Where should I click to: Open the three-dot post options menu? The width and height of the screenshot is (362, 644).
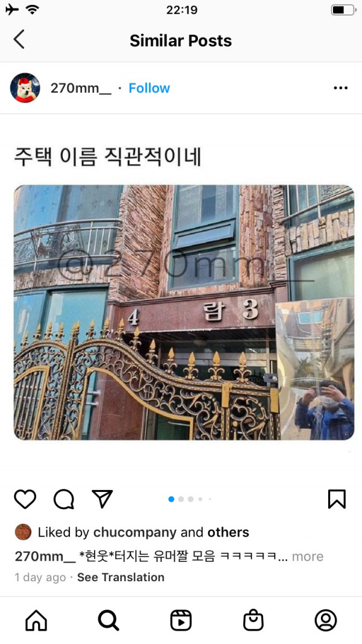coord(340,88)
